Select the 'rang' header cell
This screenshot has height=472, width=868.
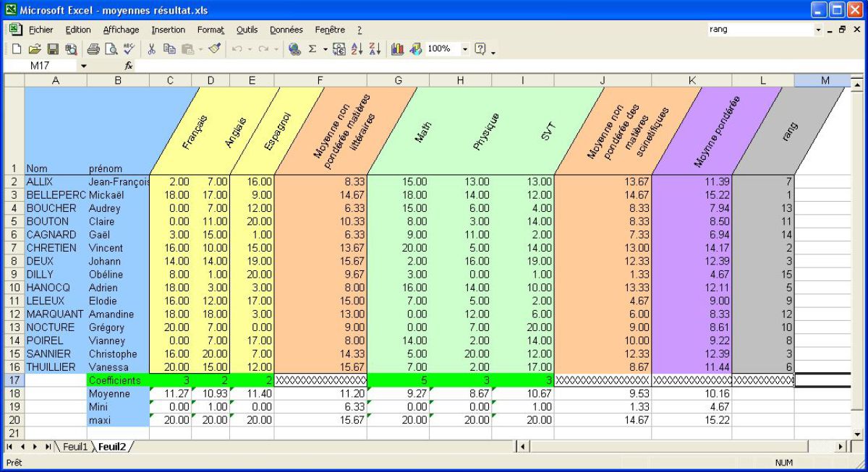click(x=788, y=130)
